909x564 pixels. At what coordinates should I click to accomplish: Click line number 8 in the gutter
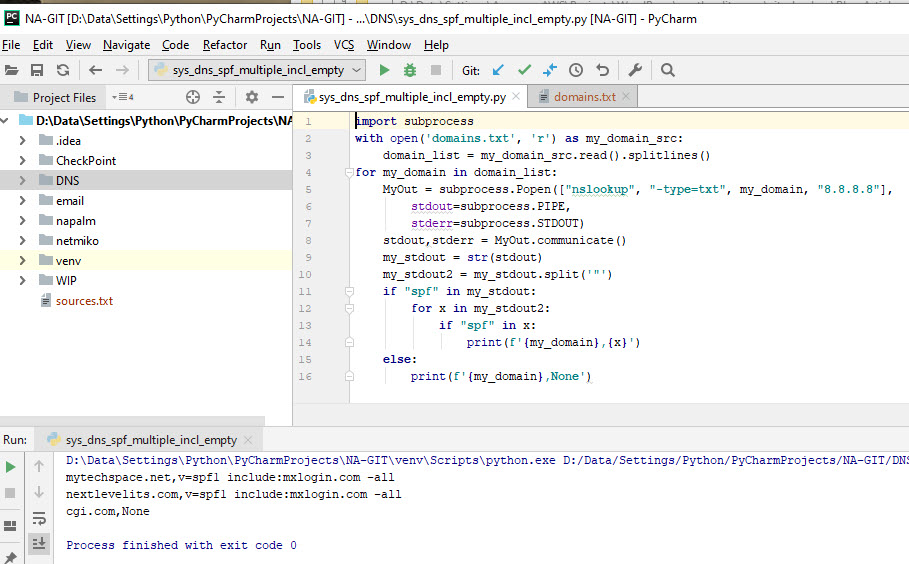[x=308, y=241]
